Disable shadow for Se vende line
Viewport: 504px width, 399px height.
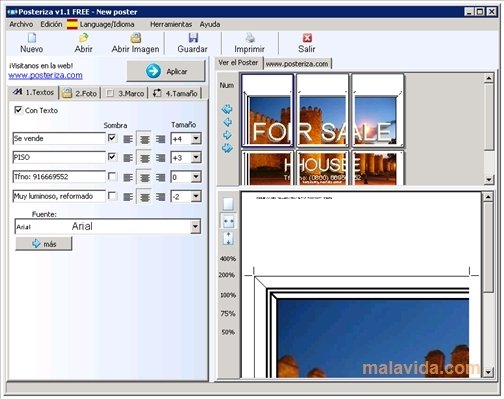coord(112,138)
